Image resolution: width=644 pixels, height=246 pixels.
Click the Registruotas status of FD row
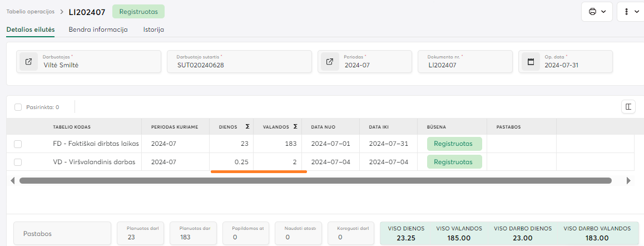click(454, 144)
